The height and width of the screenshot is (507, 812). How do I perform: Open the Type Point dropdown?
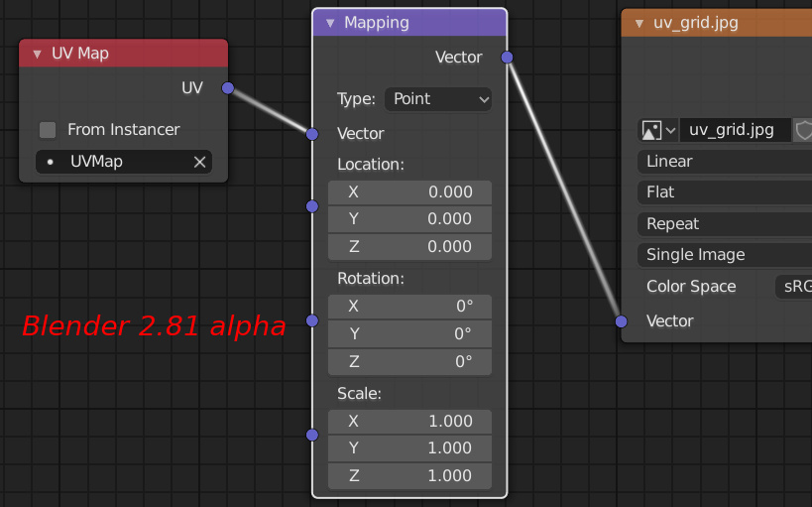click(x=438, y=99)
